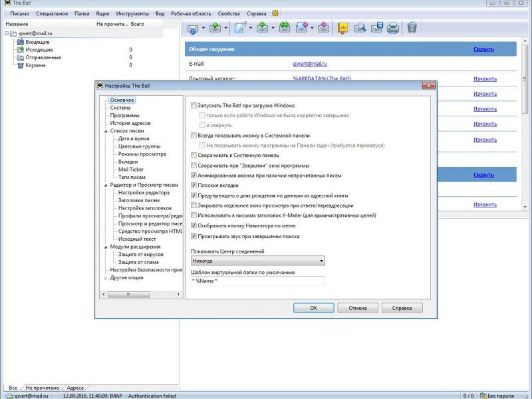Open the Рабочая область menu
The height and width of the screenshot is (399, 532).
tap(191, 13)
